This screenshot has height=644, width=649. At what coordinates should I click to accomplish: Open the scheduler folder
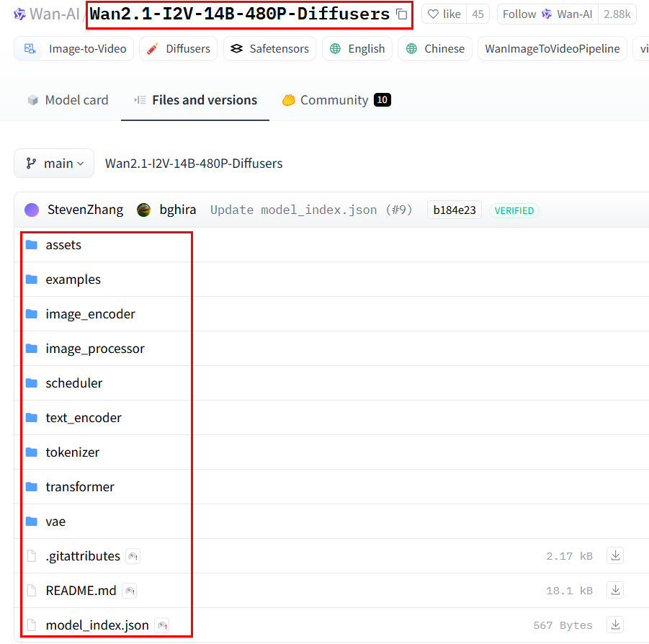pos(73,383)
